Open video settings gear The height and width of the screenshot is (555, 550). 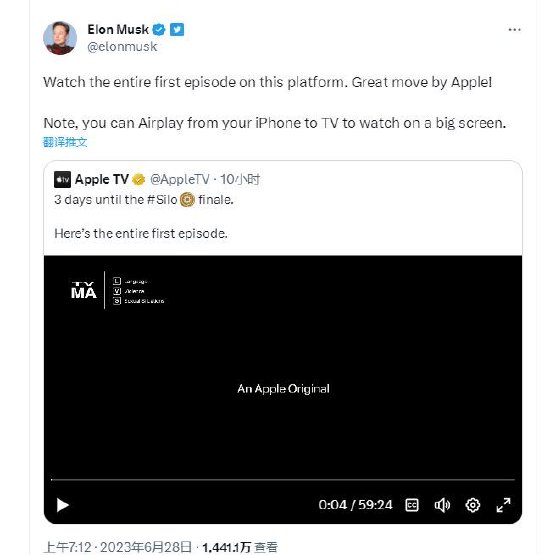point(473,505)
